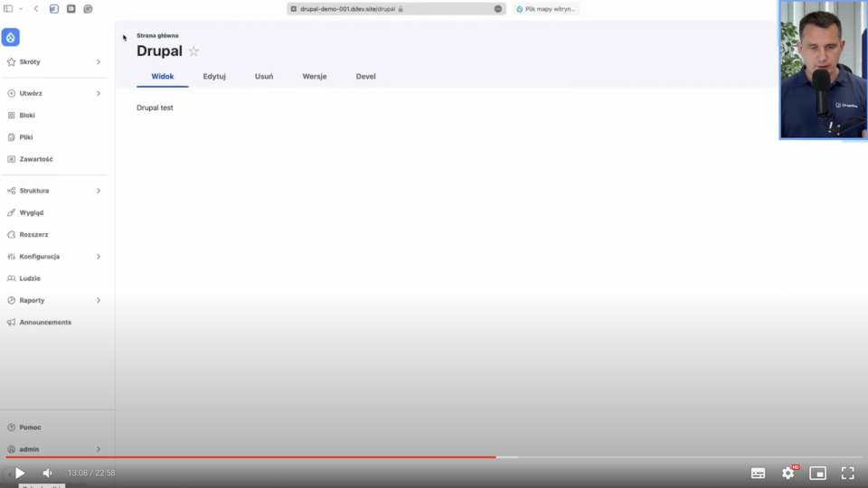Open the Pliki menu link
868x488 pixels.
click(x=26, y=137)
